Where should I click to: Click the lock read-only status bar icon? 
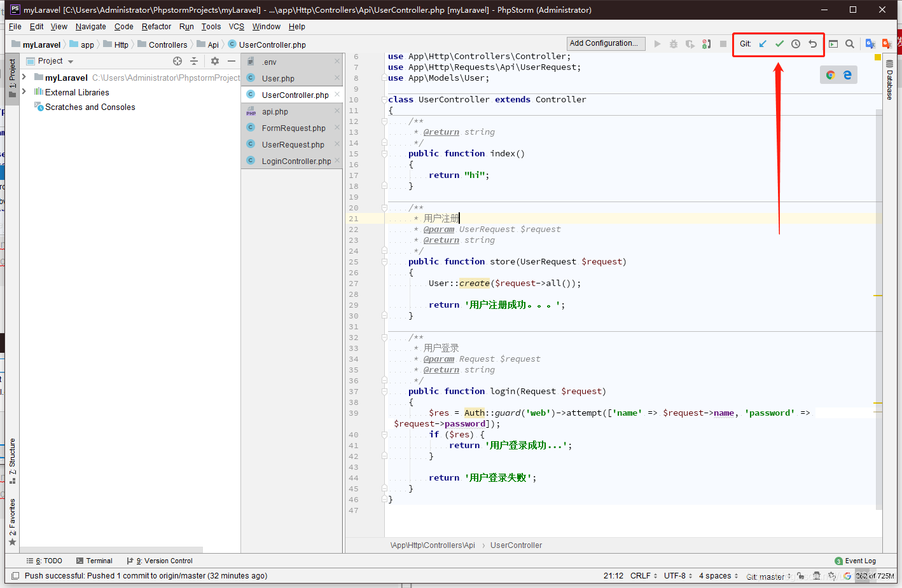(801, 576)
